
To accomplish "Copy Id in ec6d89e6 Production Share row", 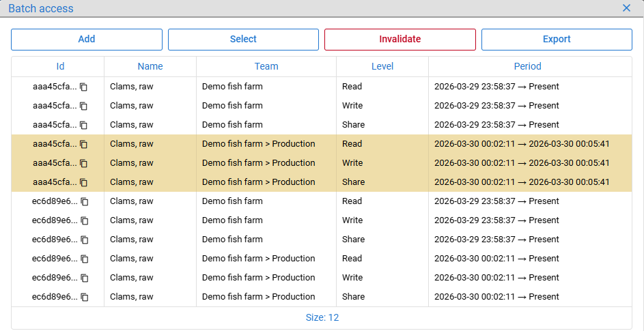I will (85, 297).
